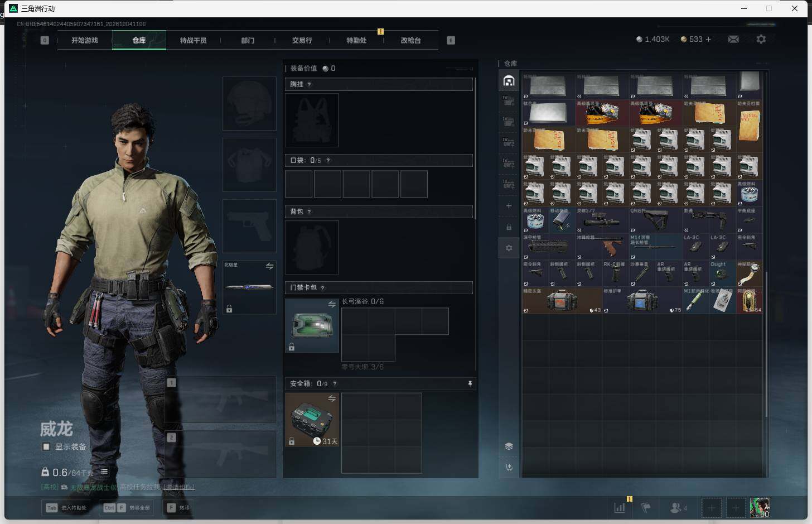Image resolution: width=812 pixels, height=524 pixels.
Task: Show help for 胸挂 section question mark
Action: (309, 84)
